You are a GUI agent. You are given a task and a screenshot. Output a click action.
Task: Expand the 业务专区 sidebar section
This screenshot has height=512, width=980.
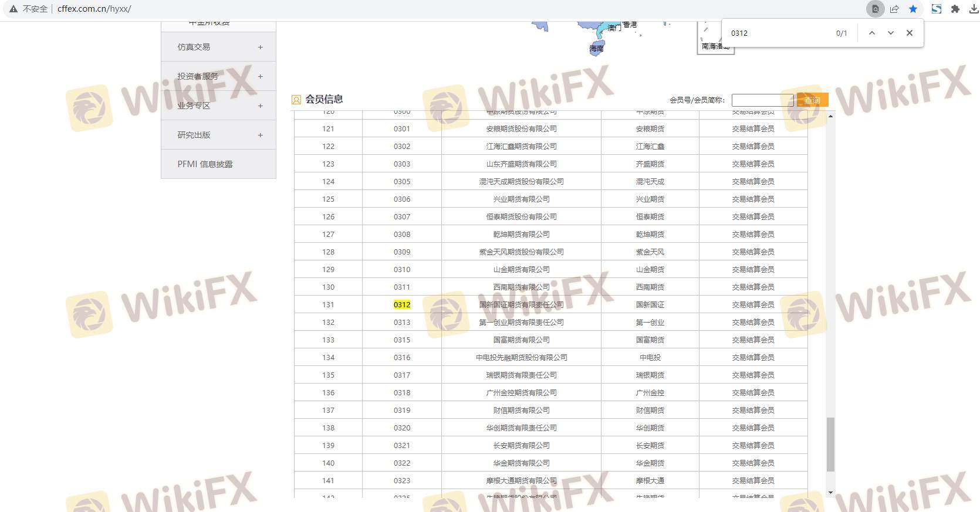[260, 106]
